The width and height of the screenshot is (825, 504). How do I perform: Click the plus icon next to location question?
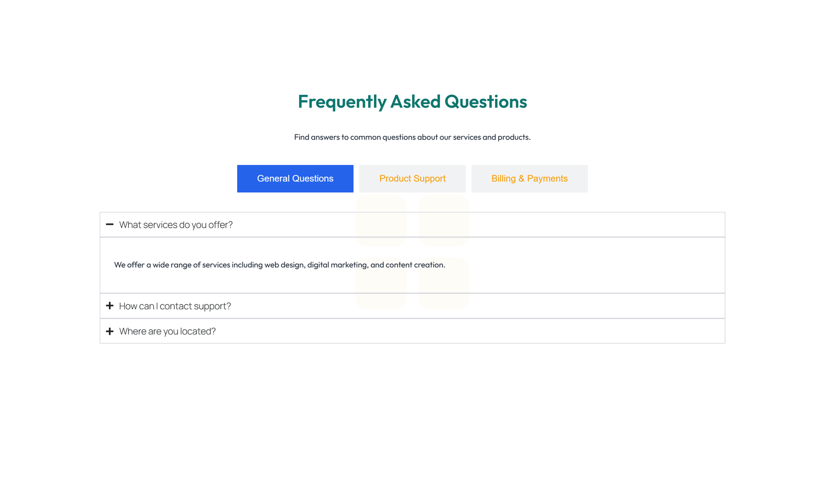point(109,331)
